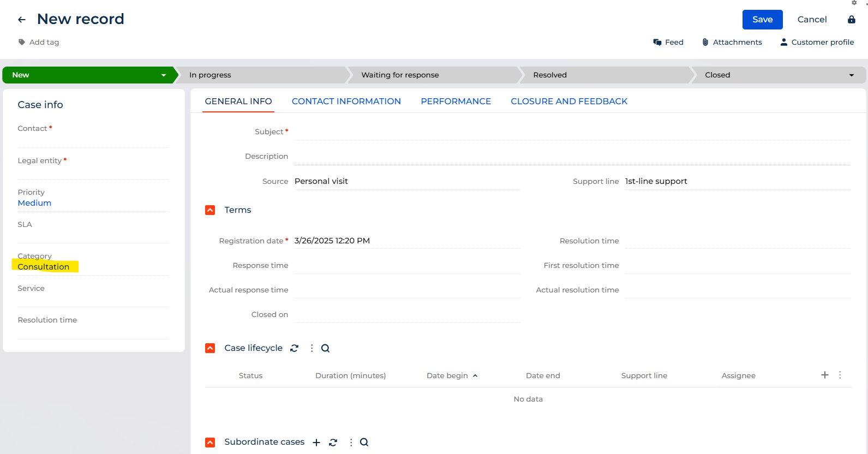Click the Support line column header
This screenshot has height=454, width=868.
tap(644, 375)
